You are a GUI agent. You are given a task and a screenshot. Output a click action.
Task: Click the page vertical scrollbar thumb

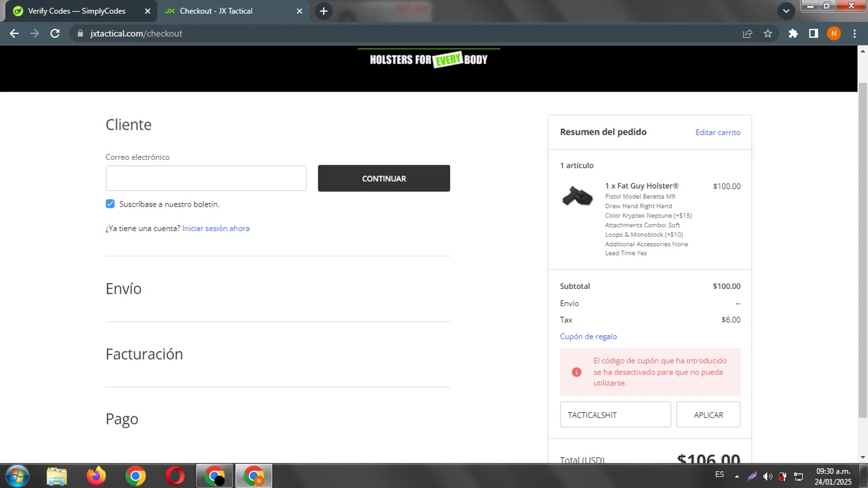tap(863, 250)
